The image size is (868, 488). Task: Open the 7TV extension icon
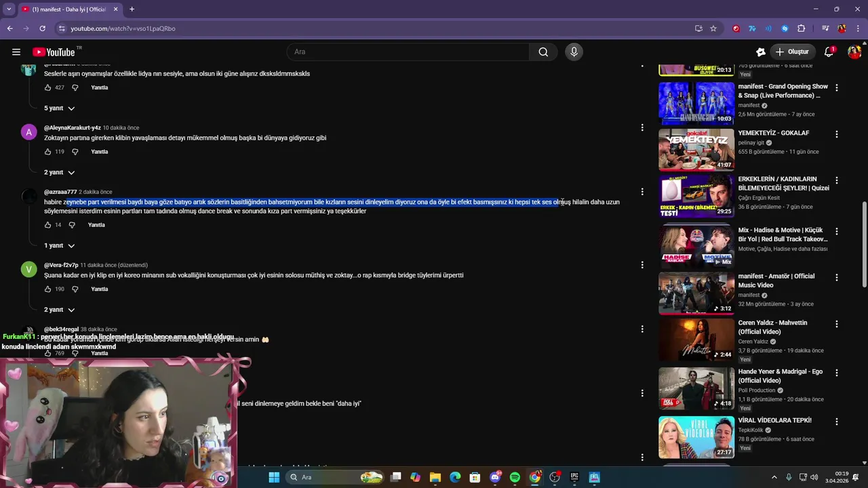pyautogui.click(x=752, y=28)
